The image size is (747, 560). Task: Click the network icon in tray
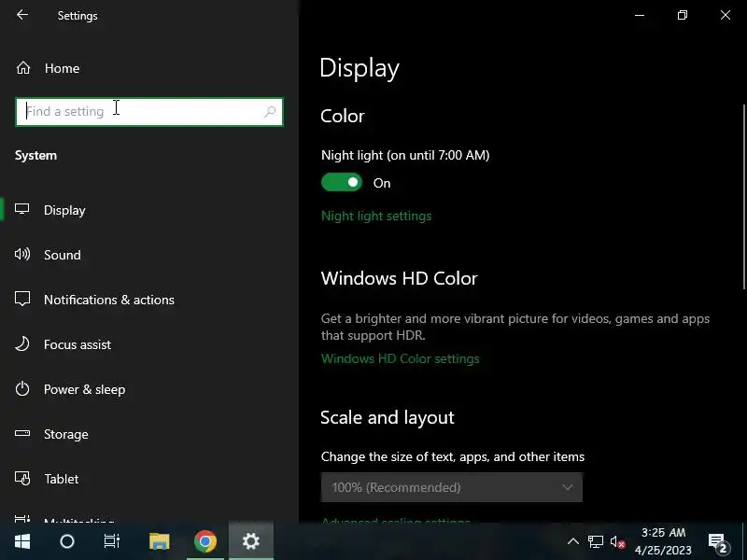pyautogui.click(x=595, y=541)
